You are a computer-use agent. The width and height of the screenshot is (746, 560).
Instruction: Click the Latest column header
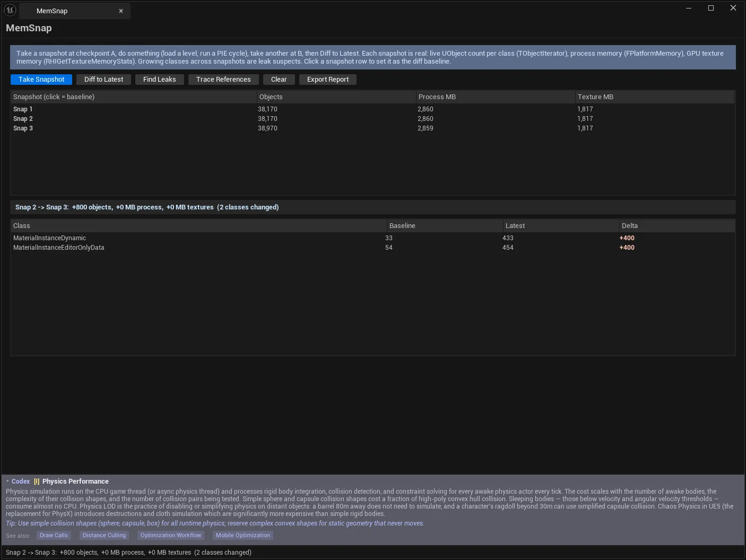click(561, 226)
